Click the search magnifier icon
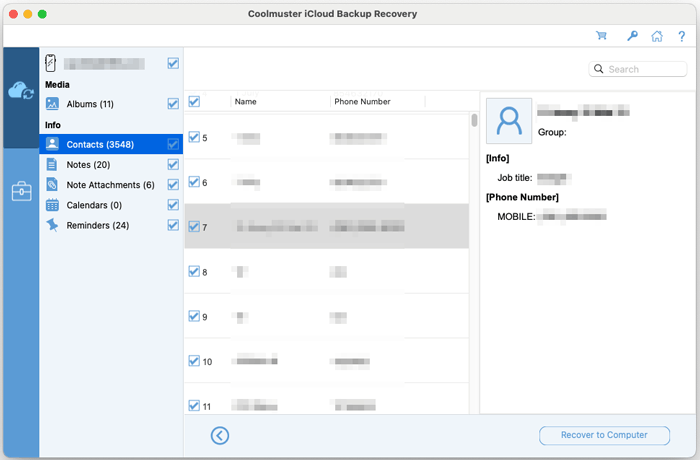 tap(599, 69)
